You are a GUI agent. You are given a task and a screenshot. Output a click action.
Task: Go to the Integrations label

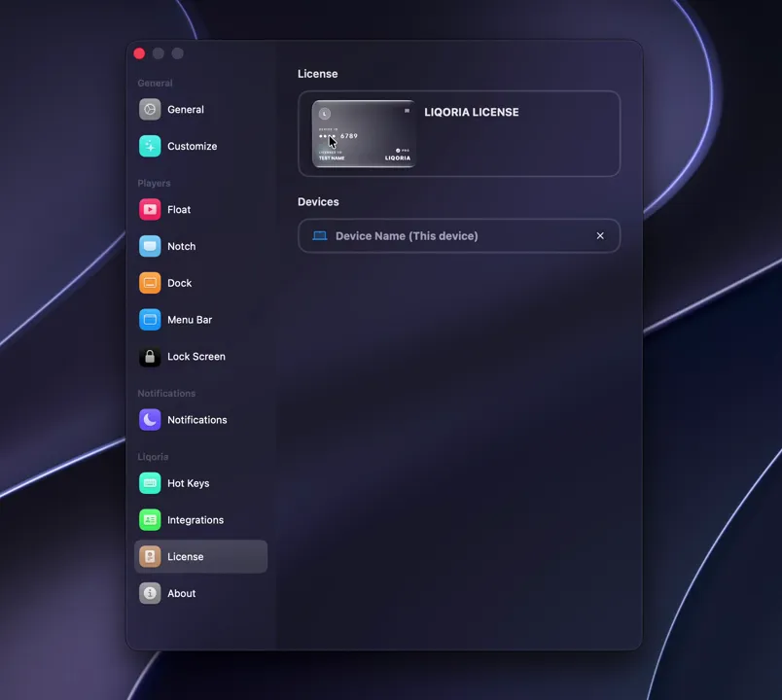195,520
